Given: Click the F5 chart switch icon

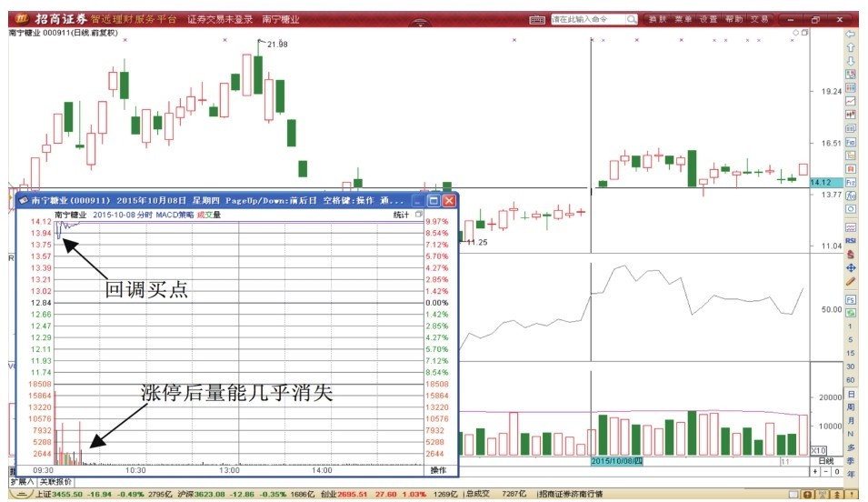Looking at the screenshot, I should [x=851, y=300].
